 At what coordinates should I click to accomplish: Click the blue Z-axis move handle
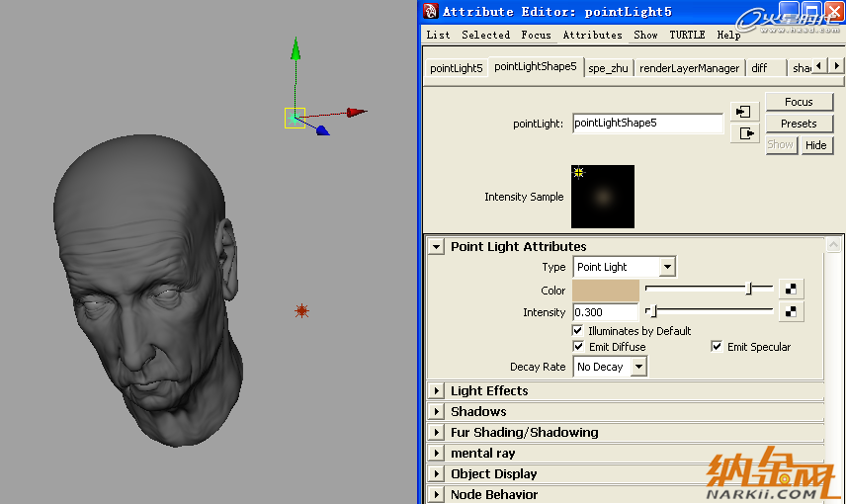click(322, 130)
